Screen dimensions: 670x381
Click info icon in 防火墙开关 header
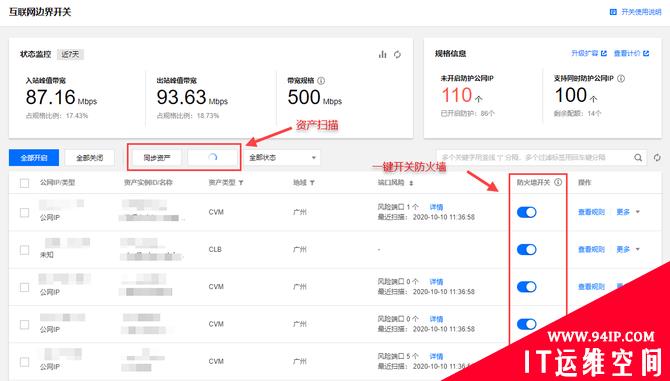tap(558, 182)
